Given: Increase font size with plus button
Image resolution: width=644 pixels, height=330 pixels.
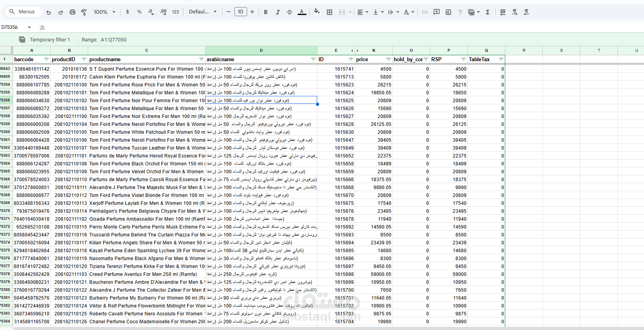Looking at the screenshot, I should [252, 12].
